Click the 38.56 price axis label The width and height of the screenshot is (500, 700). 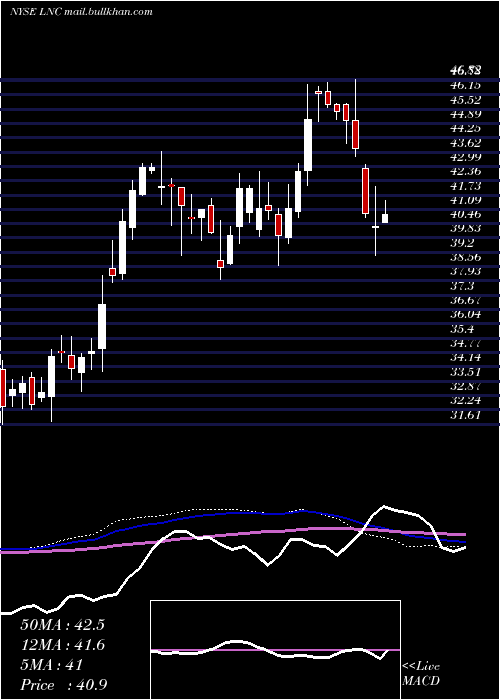click(465, 258)
